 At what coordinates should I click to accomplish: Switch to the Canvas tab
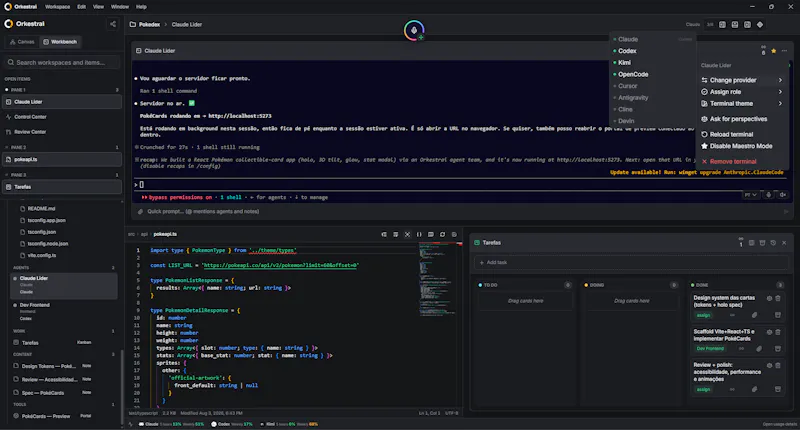(x=22, y=42)
